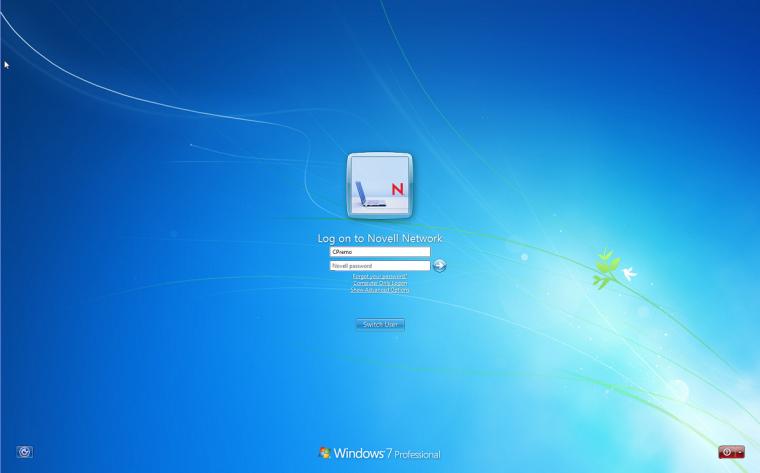Click the red power shutdown button
This screenshot has height=473, width=760.
(x=727, y=452)
